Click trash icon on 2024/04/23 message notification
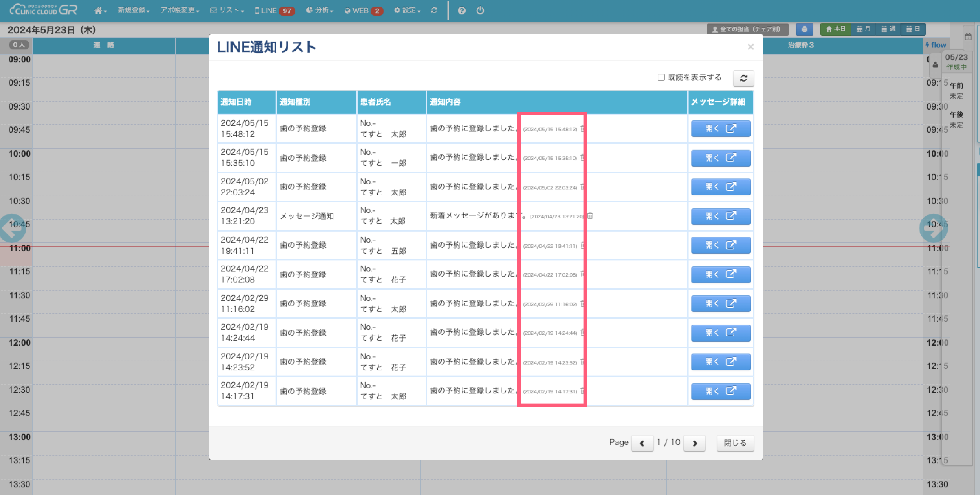Viewport: 980px width, 495px height. pos(590,216)
